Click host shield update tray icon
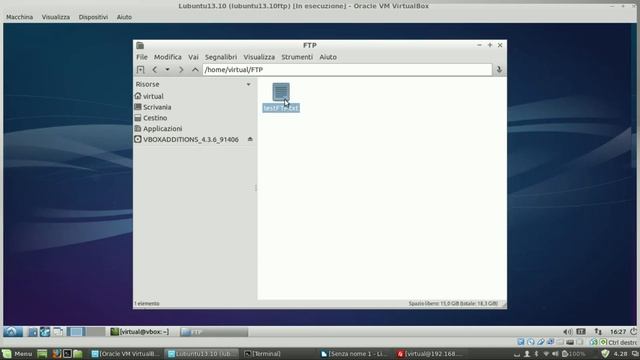The width and height of the screenshot is (640, 360). click(x=605, y=354)
